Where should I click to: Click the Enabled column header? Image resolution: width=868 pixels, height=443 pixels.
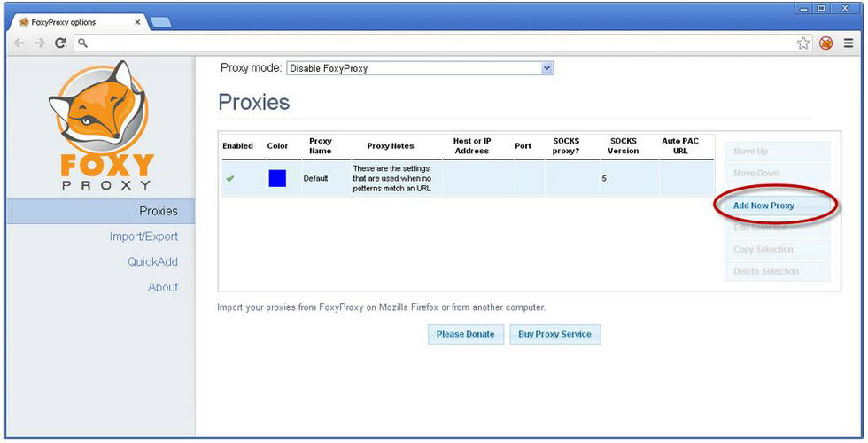238,146
